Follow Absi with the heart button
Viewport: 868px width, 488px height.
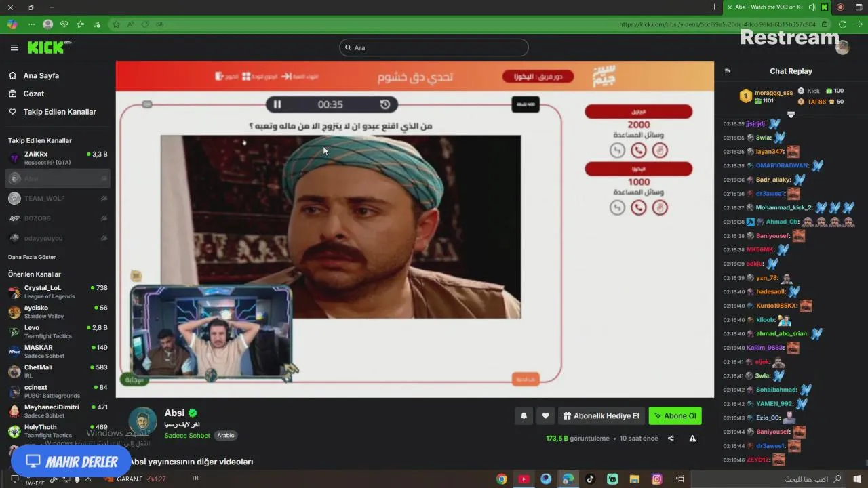(545, 416)
